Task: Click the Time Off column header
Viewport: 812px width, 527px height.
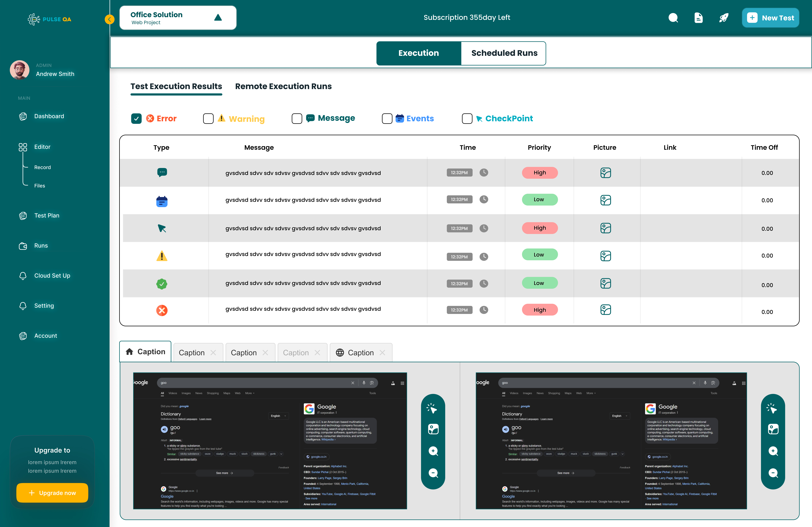Action: (x=764, y=147)
